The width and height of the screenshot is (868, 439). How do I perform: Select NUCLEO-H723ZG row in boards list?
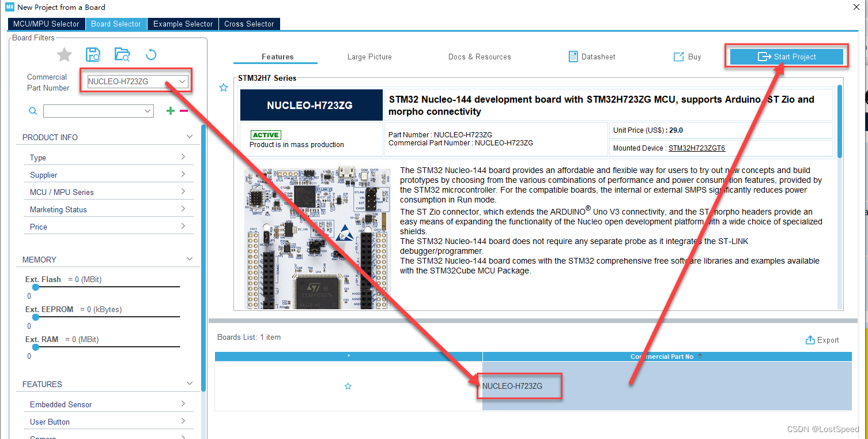[x=533, y=386]
